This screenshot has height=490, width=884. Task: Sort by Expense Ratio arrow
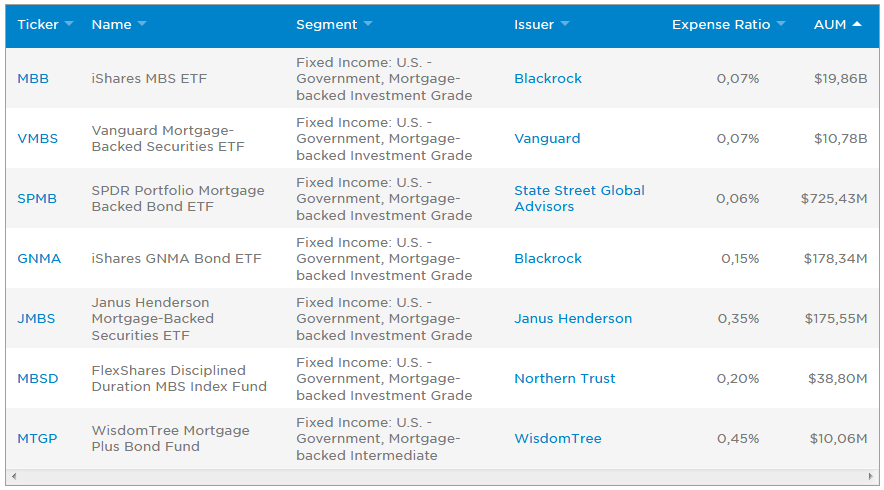[x=780, y=24]
